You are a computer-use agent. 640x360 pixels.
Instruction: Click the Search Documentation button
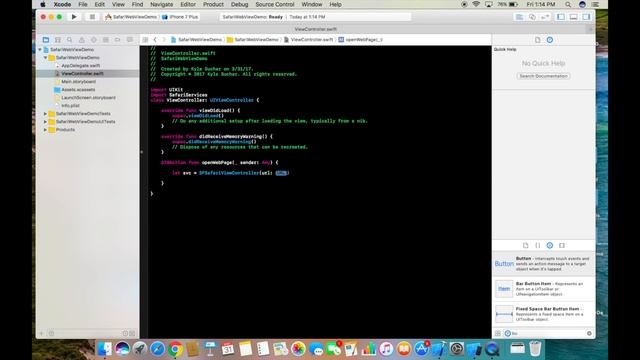(543, 76)
